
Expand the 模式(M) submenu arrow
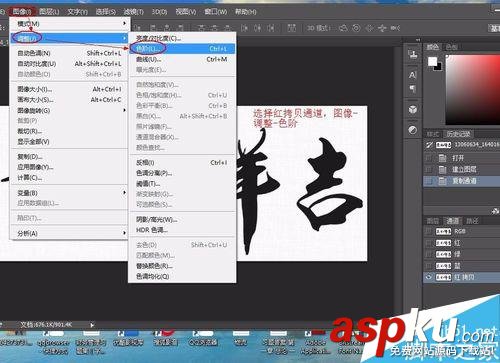click(124, 23)
